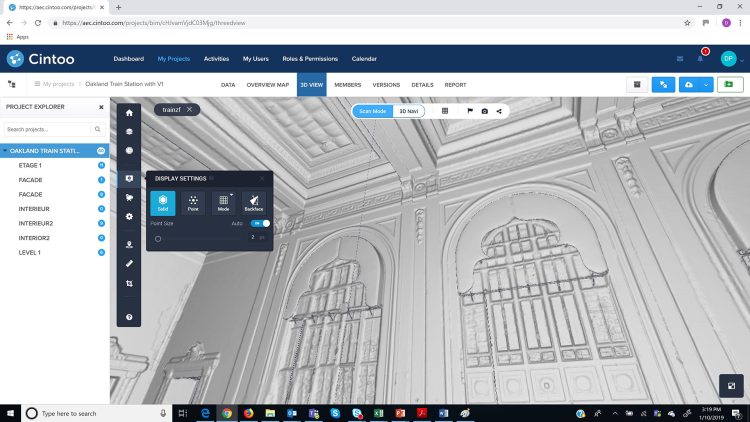Select the crop tool in the vertical toolbar
Image resolution: width=750 pixels, height=422 pixels.
[x=129, y=284]
